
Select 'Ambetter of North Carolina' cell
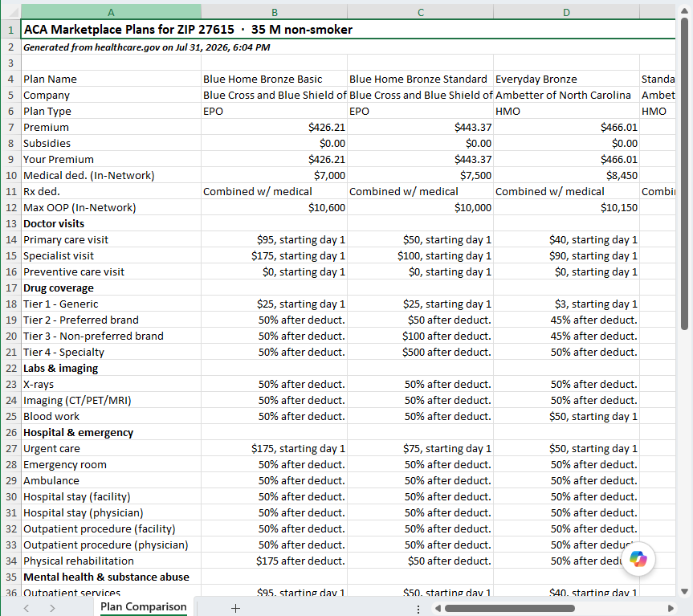(x=567, y=95)
